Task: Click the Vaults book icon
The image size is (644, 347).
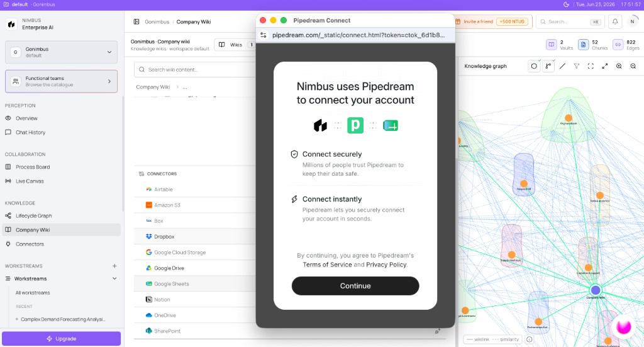Action: [551, 45]
